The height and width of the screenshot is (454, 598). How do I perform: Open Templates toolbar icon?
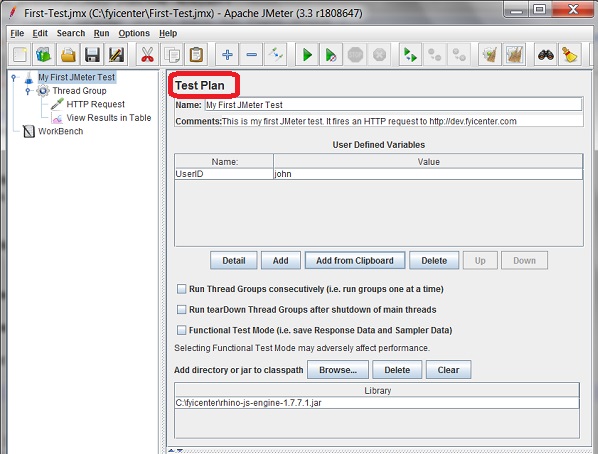pos(44,55)
